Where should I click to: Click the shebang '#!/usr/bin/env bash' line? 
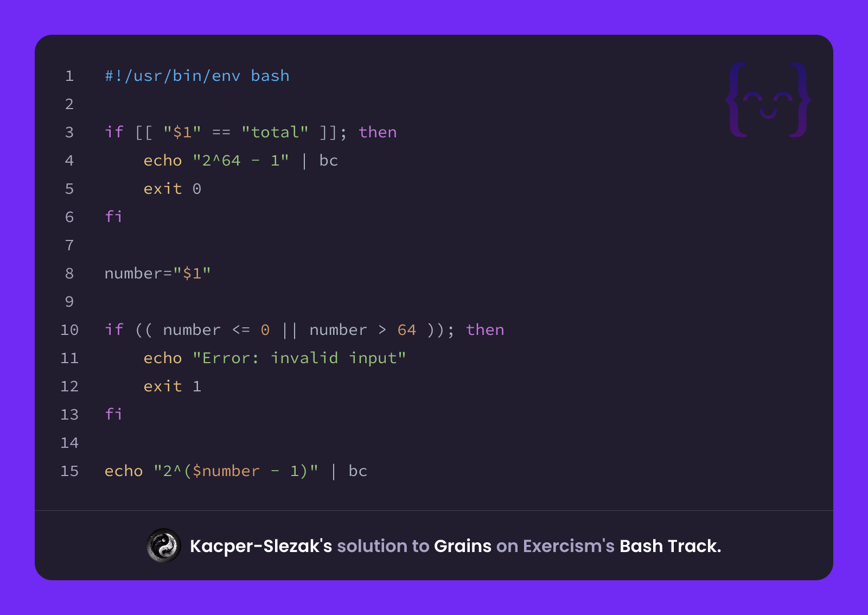197,76
